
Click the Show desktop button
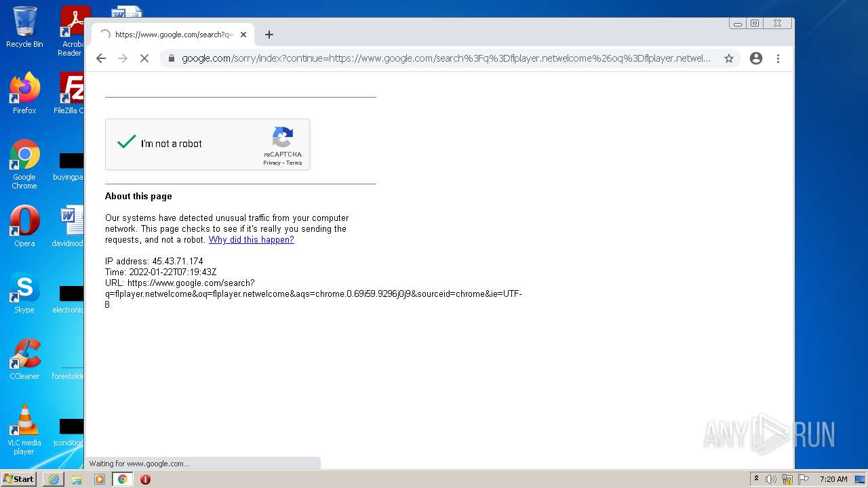[x=860, y=479]
